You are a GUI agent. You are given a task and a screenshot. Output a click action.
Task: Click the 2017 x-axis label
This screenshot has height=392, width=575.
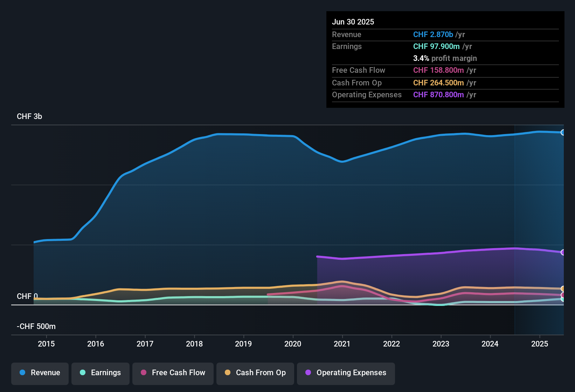click(x=145, y=344)
